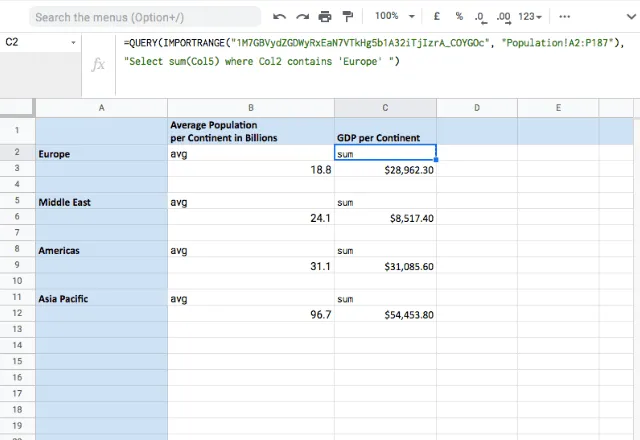Click the Print icon
The height and width of the screenshot is (440, 640).
[x=325, y=17]
